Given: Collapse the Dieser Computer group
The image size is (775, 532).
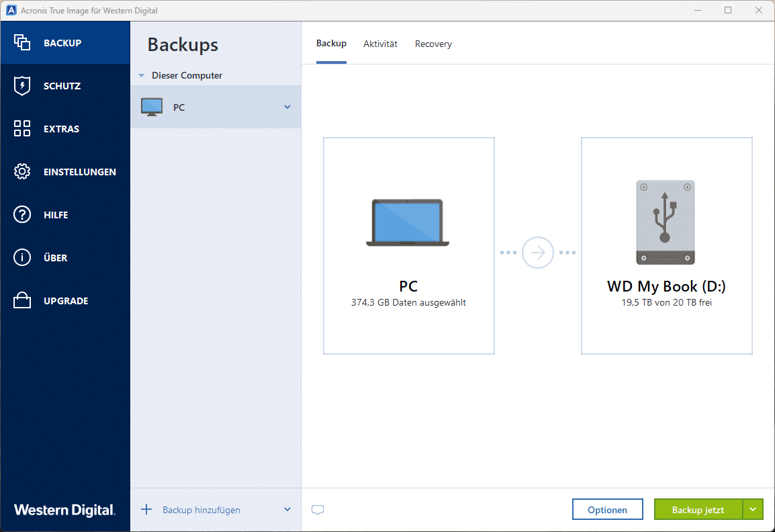Looking at the screenshot, I should point(141,76).
